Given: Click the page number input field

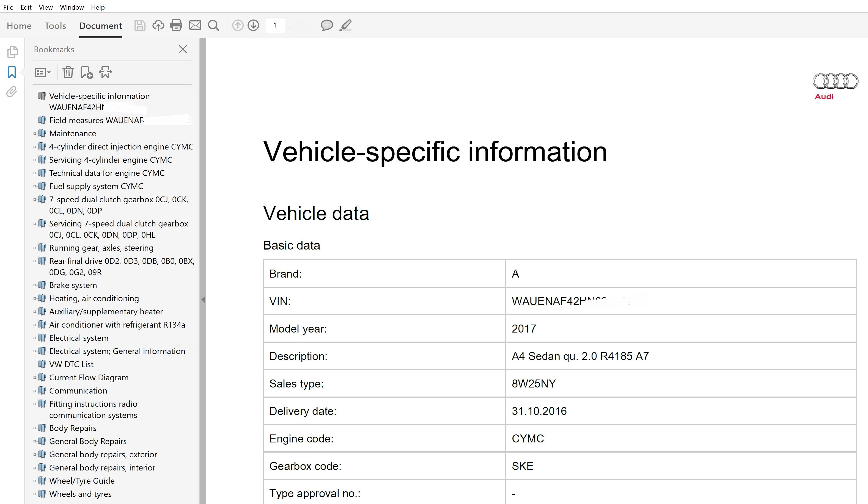Looking at the screenshot, I should tap(274, 25).
